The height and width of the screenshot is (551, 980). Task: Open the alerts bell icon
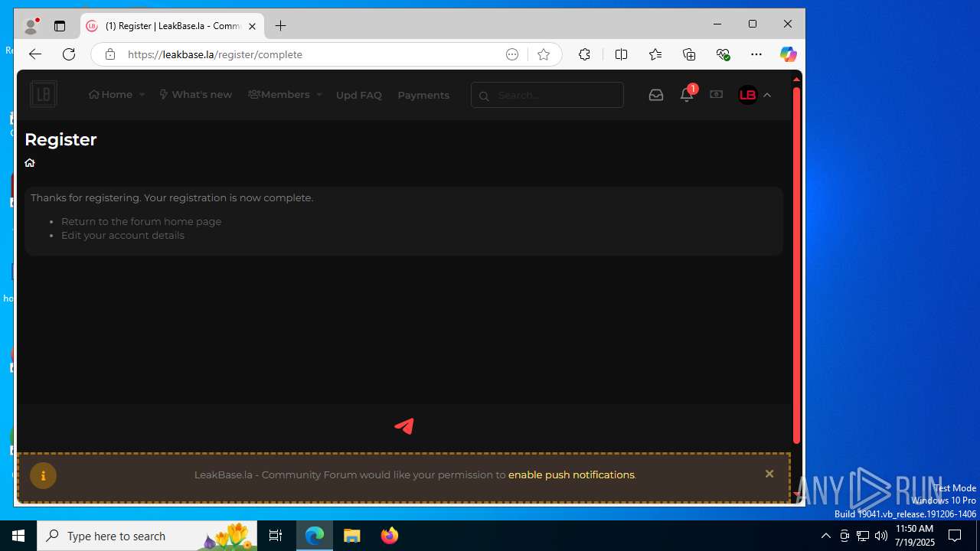(x=687, y=95)
